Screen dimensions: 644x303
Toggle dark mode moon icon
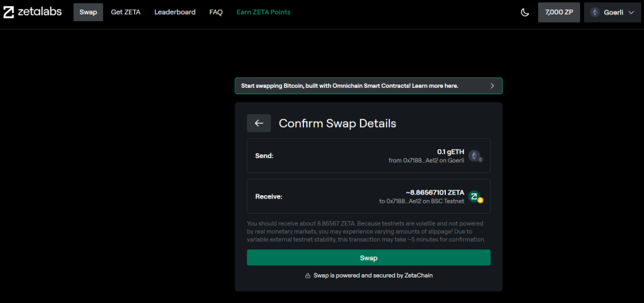[524, 12]
